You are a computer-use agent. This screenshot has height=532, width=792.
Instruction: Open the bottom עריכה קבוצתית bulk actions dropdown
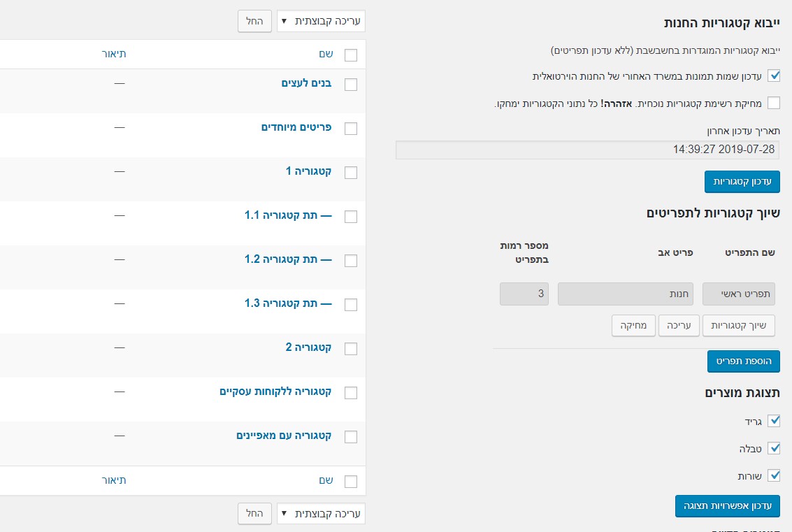[321, 514]
